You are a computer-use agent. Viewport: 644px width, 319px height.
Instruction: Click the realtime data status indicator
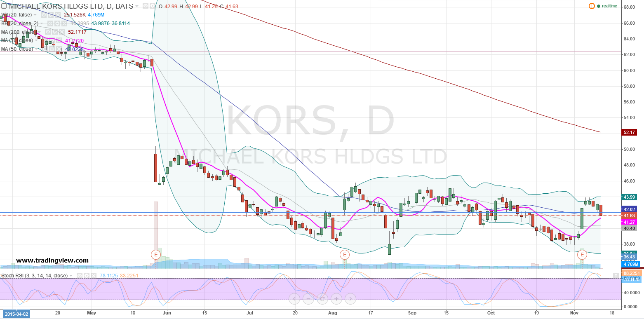pos(607,6)
